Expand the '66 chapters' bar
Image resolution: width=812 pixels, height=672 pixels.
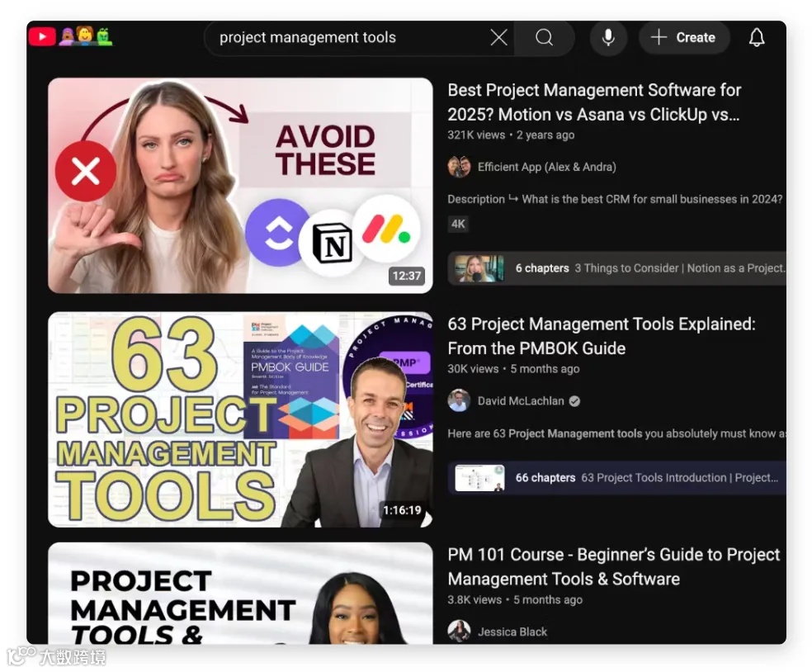tap(616, 477)
